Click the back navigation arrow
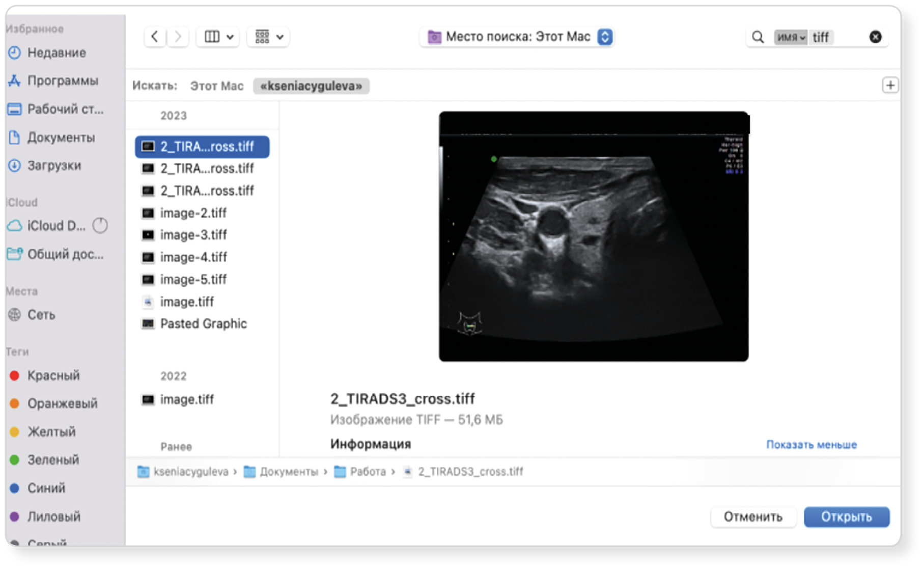Screen dimensions: 924x569 click(x=155, y=37)
